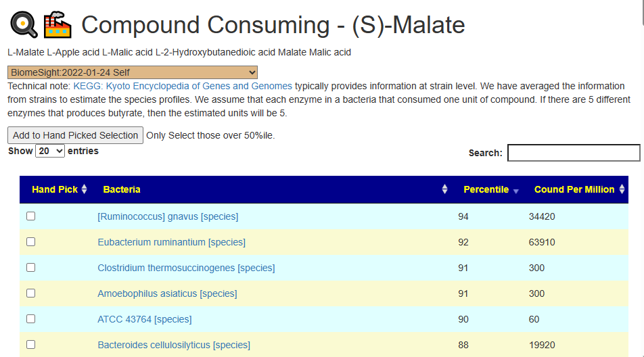
Task: Check the [Ruminococcus] gnavus checkbox
Action: (31, 216)
